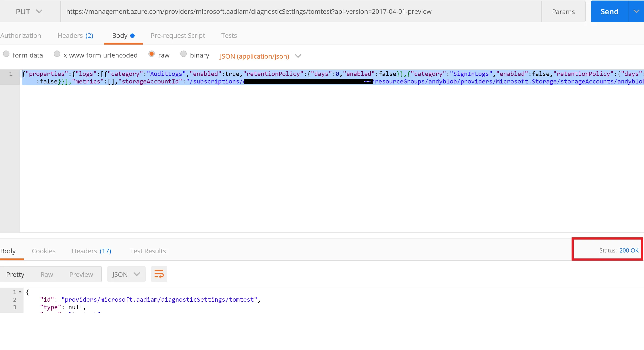View the Test Results tab

pyautogui.click(x=148, y=251)
